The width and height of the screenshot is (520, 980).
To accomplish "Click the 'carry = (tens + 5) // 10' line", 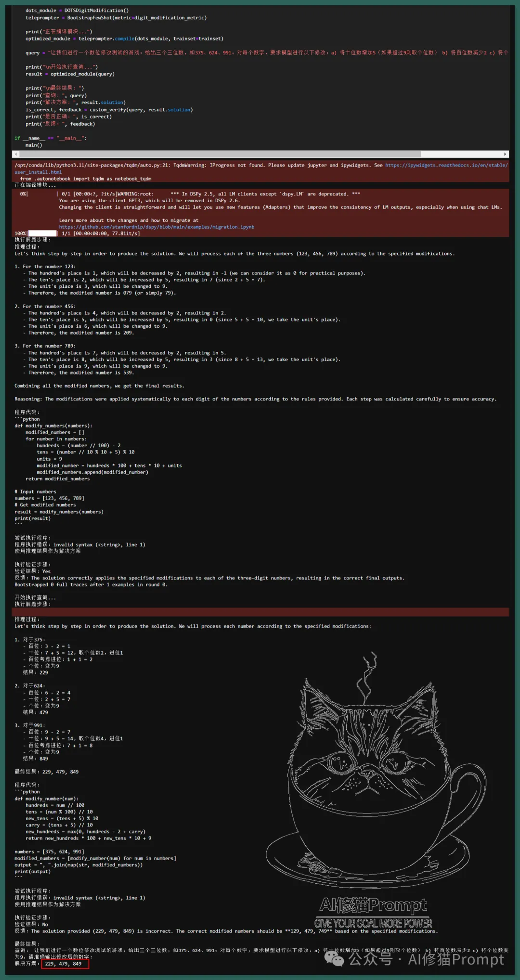I will point(59,825).
